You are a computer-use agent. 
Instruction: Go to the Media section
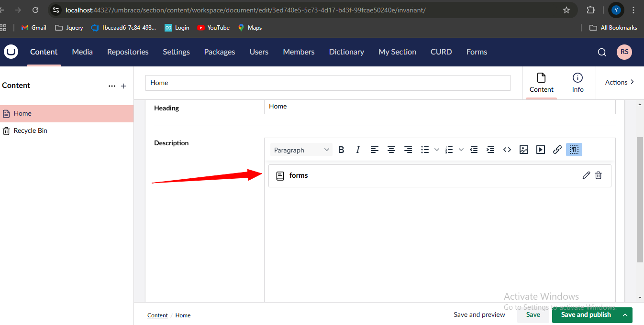pyautogui.click(x=82, y=52)
